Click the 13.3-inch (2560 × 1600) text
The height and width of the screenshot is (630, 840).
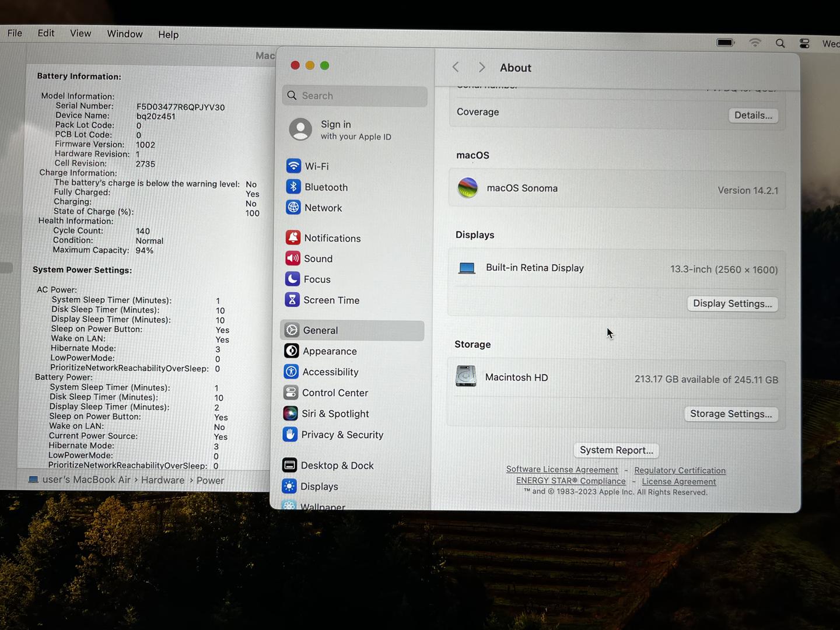coord(724,269)
